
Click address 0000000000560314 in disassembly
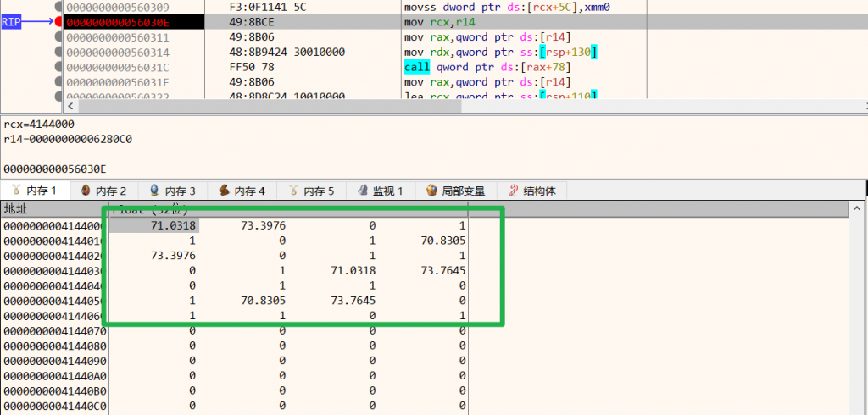[117, 53]
